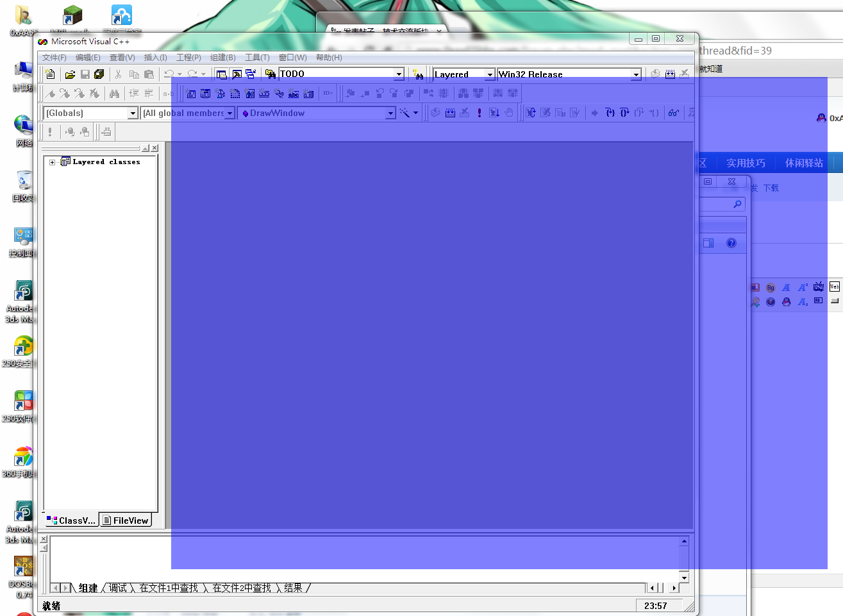Switch to the FileView tab

tap(126, 520)
